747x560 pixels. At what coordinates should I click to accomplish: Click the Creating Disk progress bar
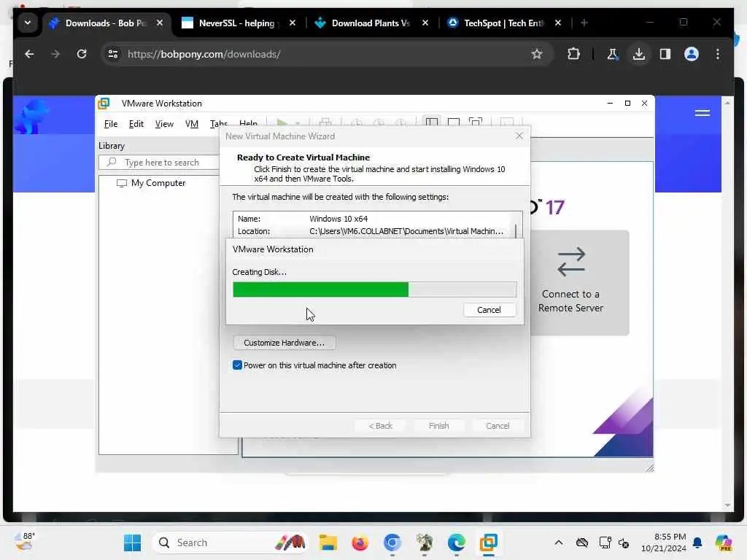pos(374,289)
